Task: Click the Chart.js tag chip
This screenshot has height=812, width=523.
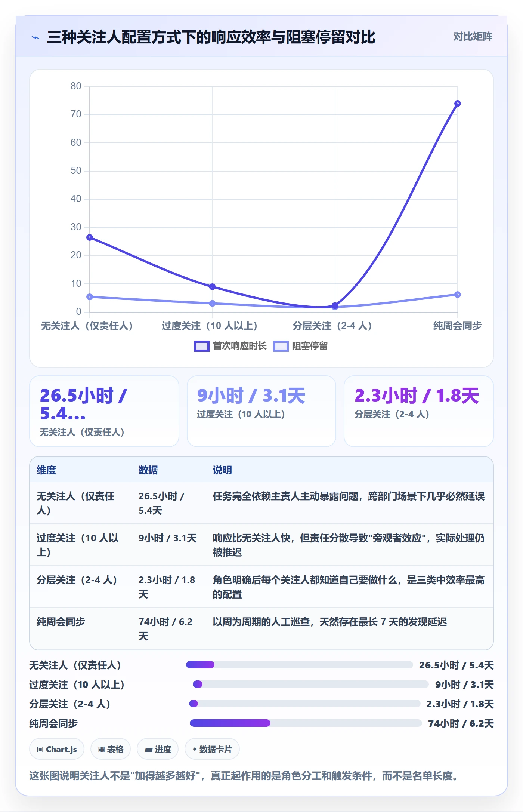Action: pyautogui.click(x=57, y=749)
